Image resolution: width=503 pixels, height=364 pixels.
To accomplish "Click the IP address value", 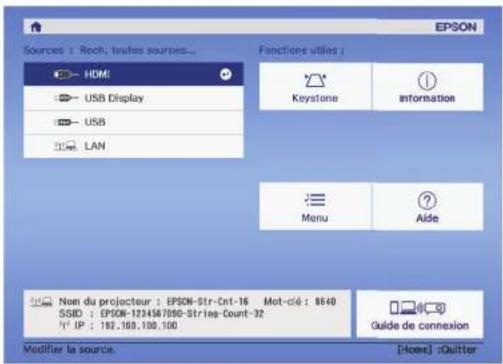I will (139, 325).
